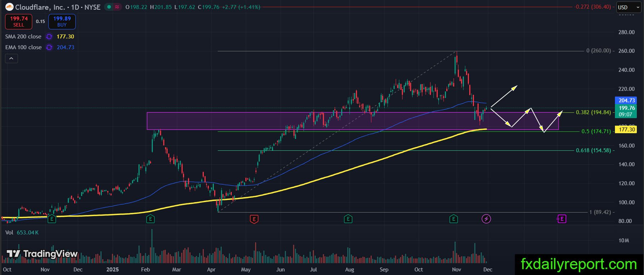Select the Fibonacci label 0.382 (194.84)
644x275 pixels.
[593, 112]
